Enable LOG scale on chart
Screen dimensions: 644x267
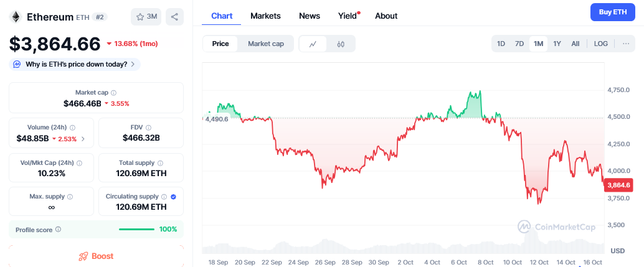600,44
